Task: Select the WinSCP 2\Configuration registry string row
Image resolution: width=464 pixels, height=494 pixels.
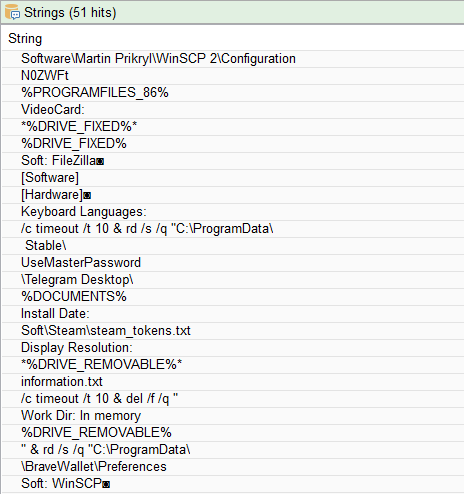Action: click(x=233, y=59)
